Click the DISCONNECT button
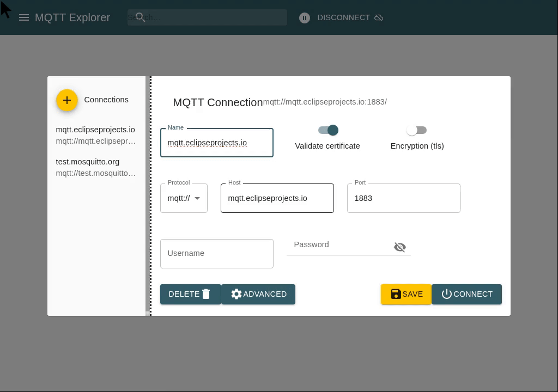Viewport: 558px width, 392px height. tap(343, 17)
